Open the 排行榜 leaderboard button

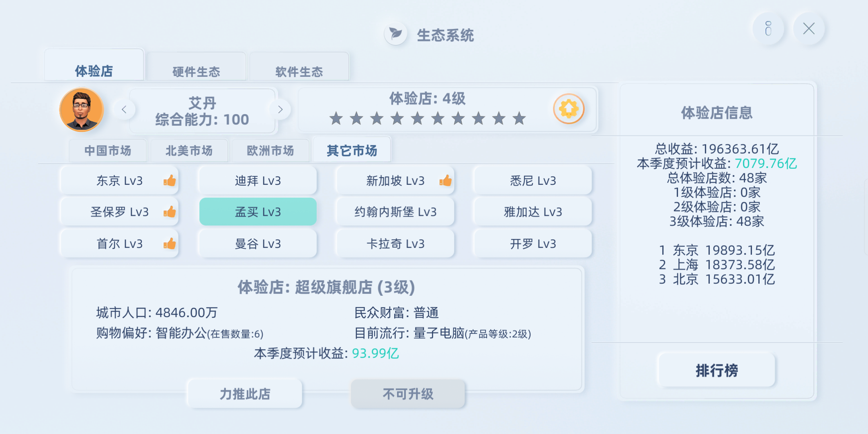[x=717, y=370]
